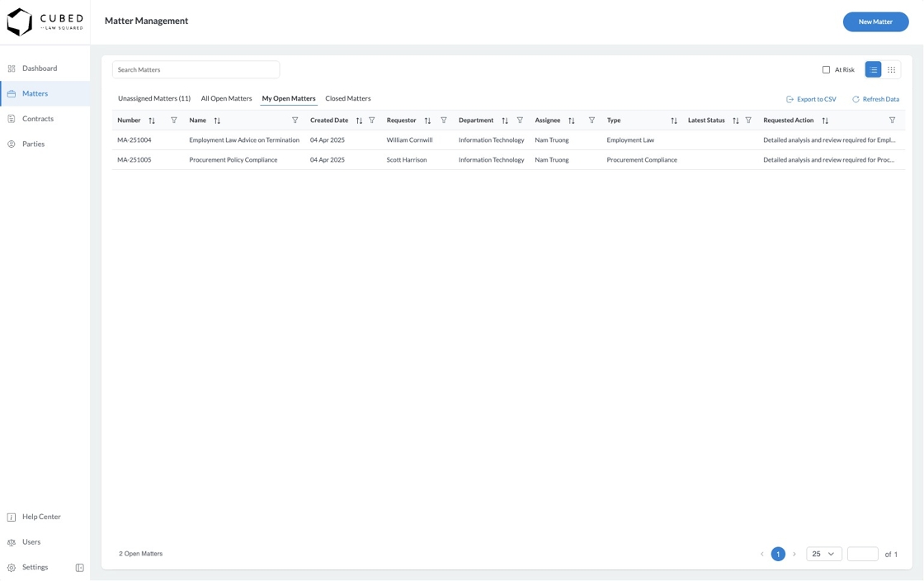Open filter for Name column

point(295,120)
